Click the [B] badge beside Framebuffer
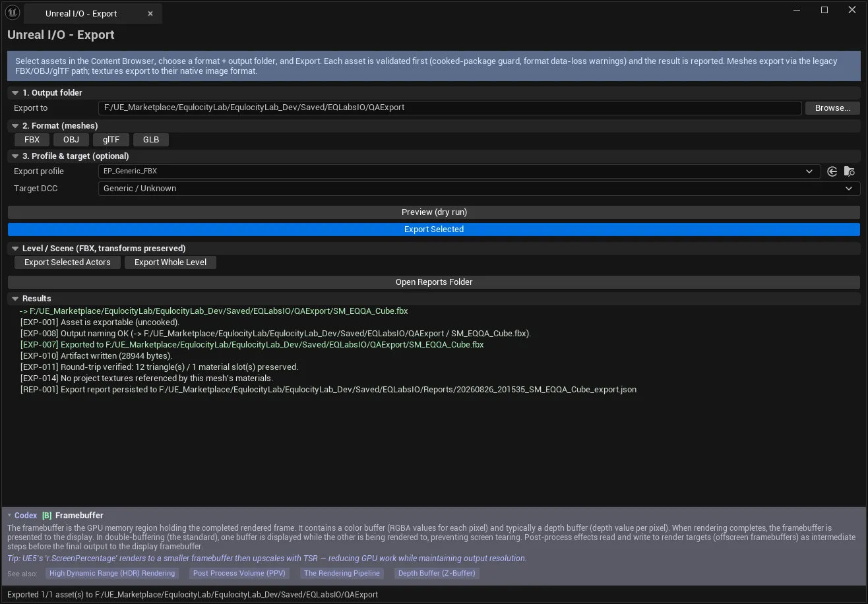The image size is (868, 604). (47, 516)
